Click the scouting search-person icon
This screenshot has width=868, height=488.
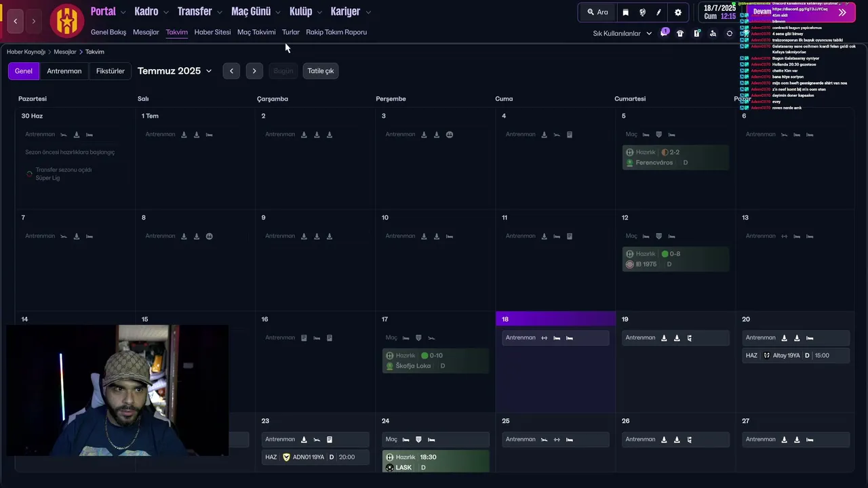click(x=713, y=33)
